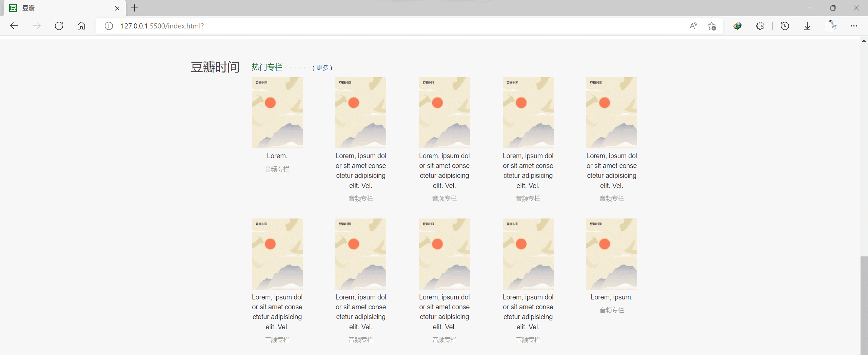Open the cover image above 'Lorem, ipsum.'
The height and width of the screenshot is (355, 868).
612,254
